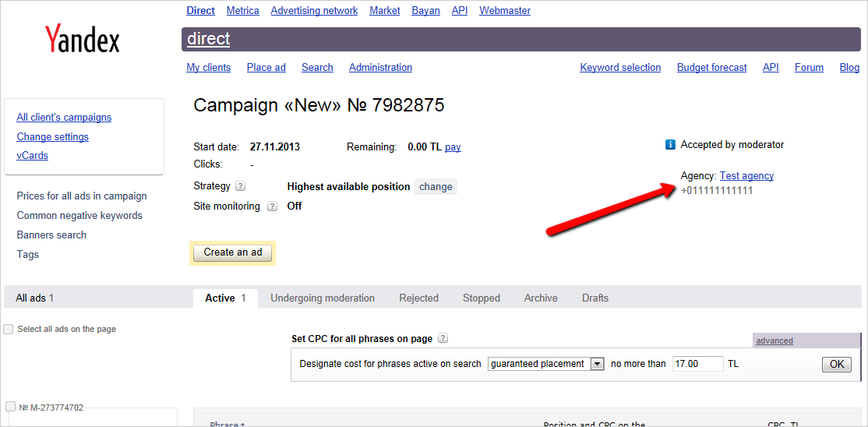This screenshot has height=427, width=868.
Task: Open Bayan in top navigation
Action: (x=425, y=11)
